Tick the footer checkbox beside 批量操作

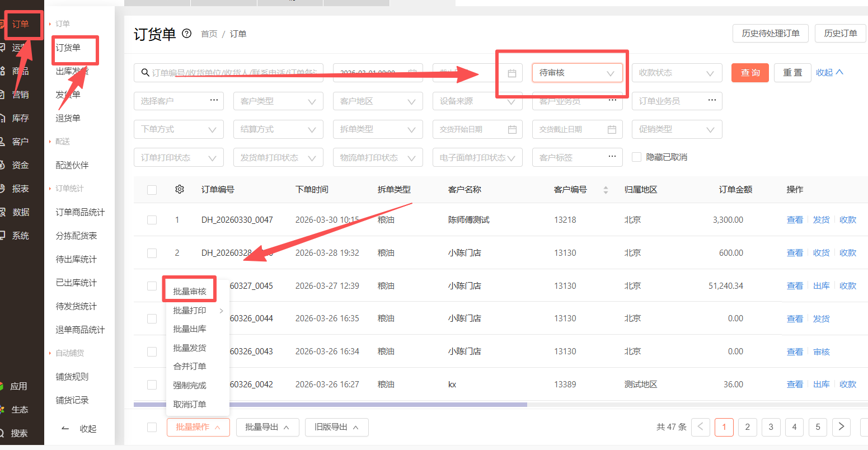(152, 428)
